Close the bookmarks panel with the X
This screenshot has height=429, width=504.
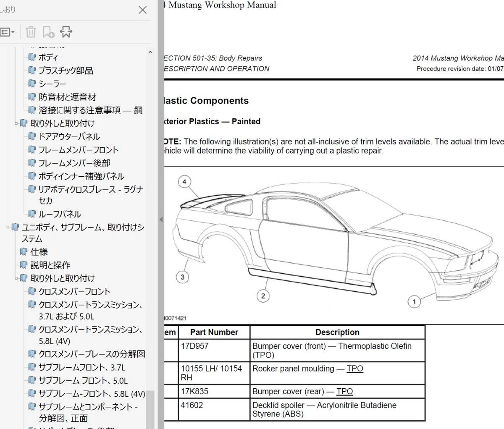(x=143, y=10)
